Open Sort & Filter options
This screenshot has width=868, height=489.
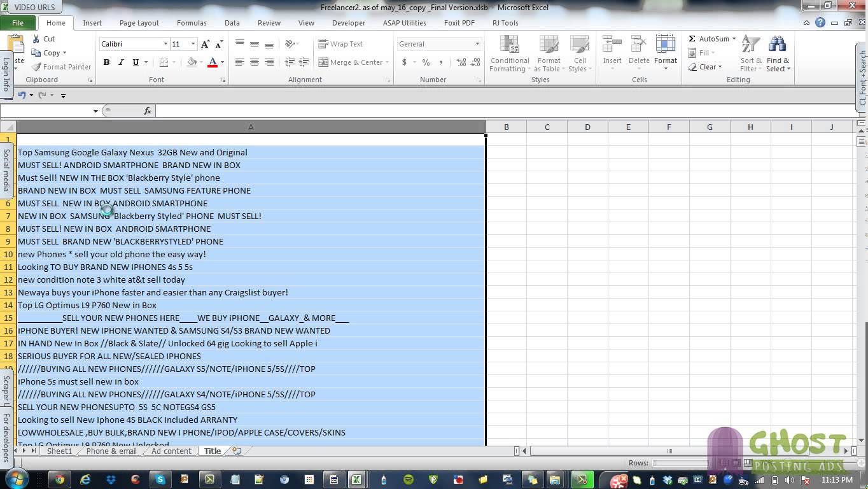(751, 54)
